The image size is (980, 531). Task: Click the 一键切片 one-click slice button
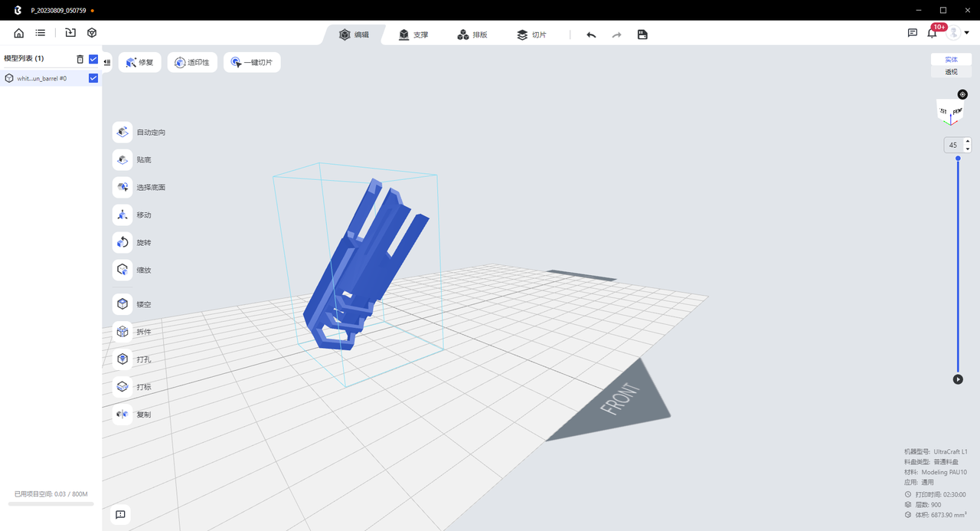coord(252,63)
